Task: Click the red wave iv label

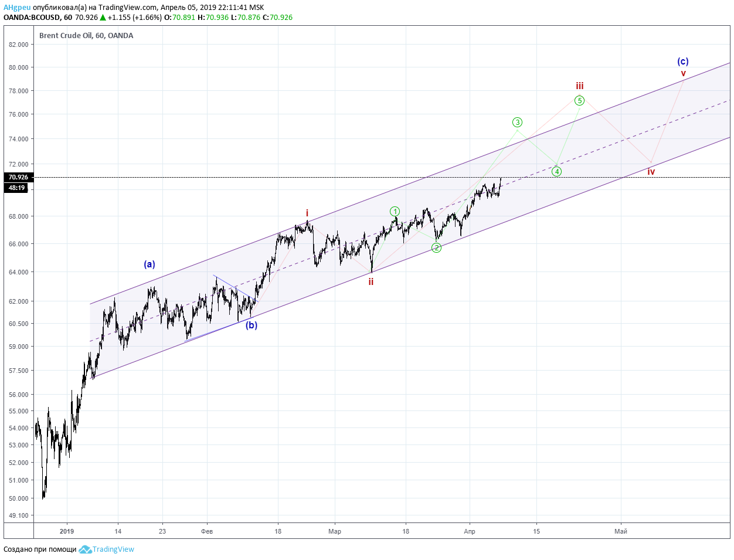Action: [651, 172]
